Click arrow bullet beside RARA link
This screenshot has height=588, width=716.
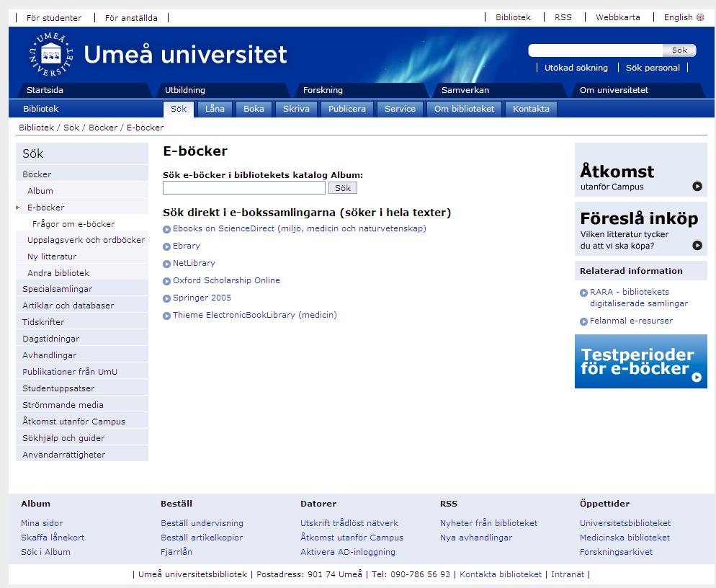[x=583, y=293]
